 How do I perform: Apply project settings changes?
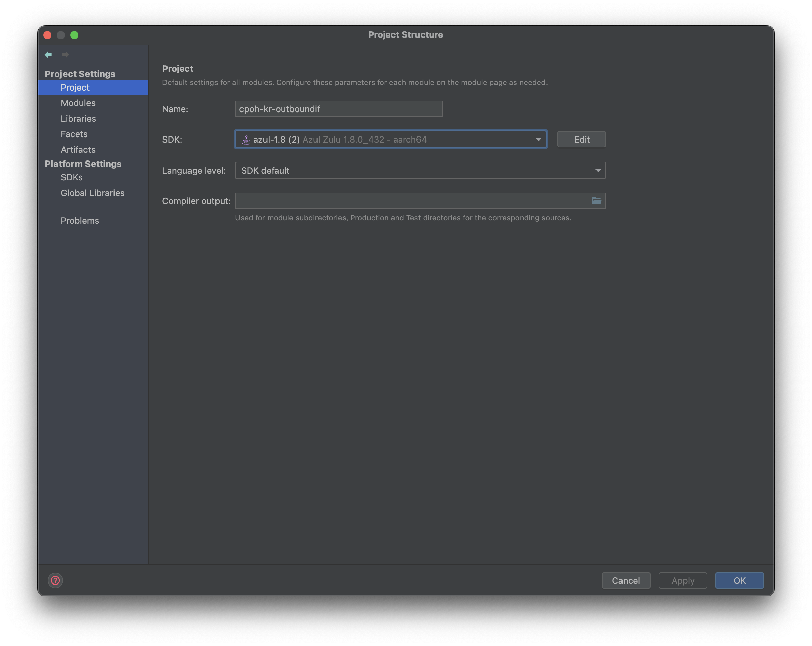tap(682, 580)
